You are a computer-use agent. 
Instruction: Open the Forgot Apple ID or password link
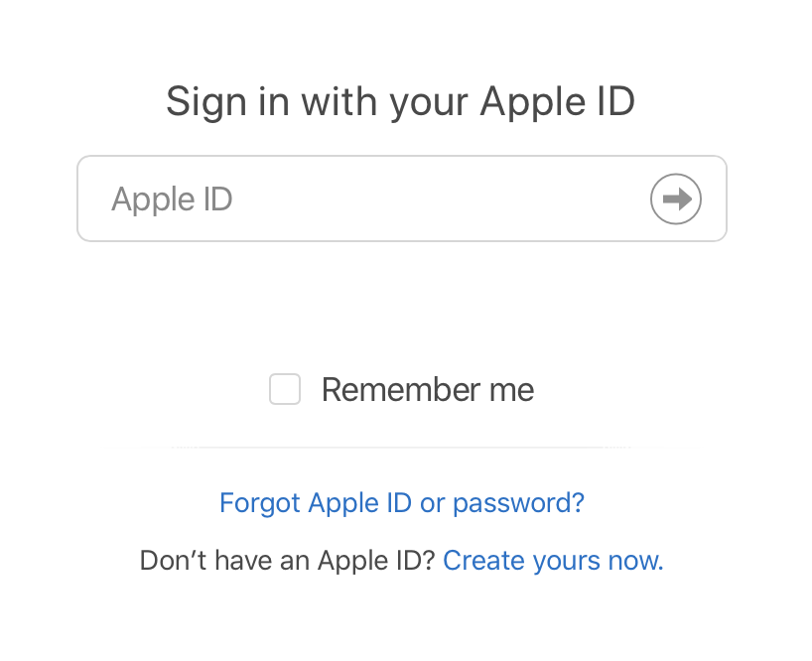tap(402, 503)
